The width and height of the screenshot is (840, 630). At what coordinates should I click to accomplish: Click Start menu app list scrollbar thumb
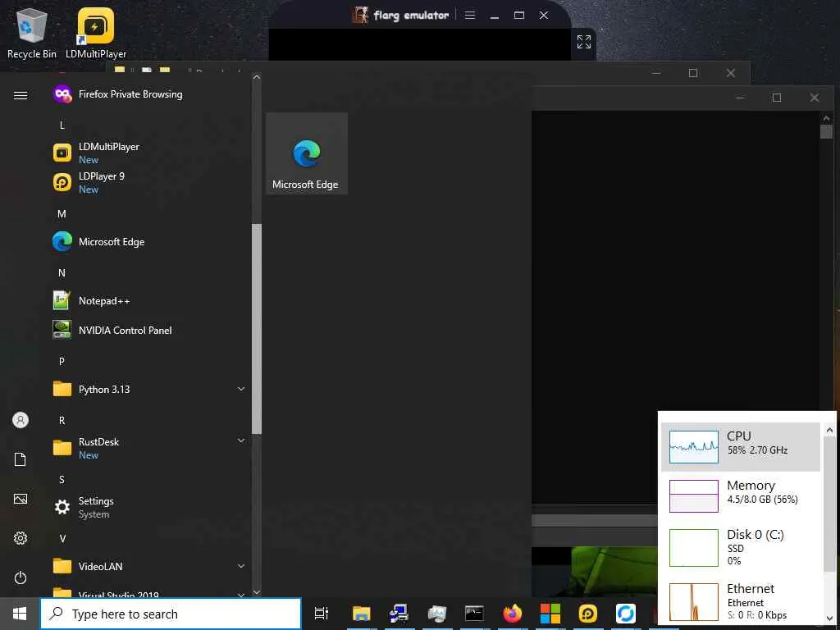(257, 328)
